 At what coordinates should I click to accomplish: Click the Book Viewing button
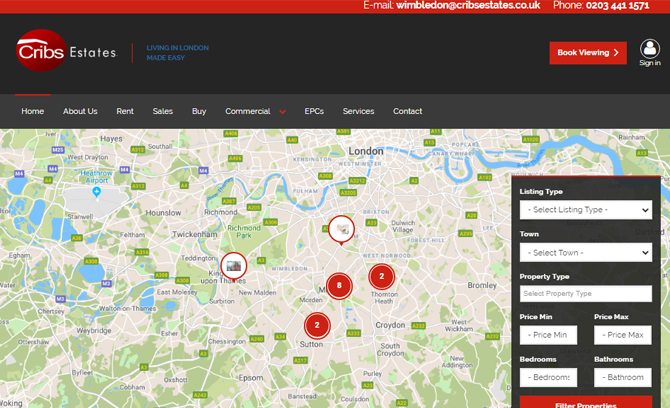pos(588,53)
